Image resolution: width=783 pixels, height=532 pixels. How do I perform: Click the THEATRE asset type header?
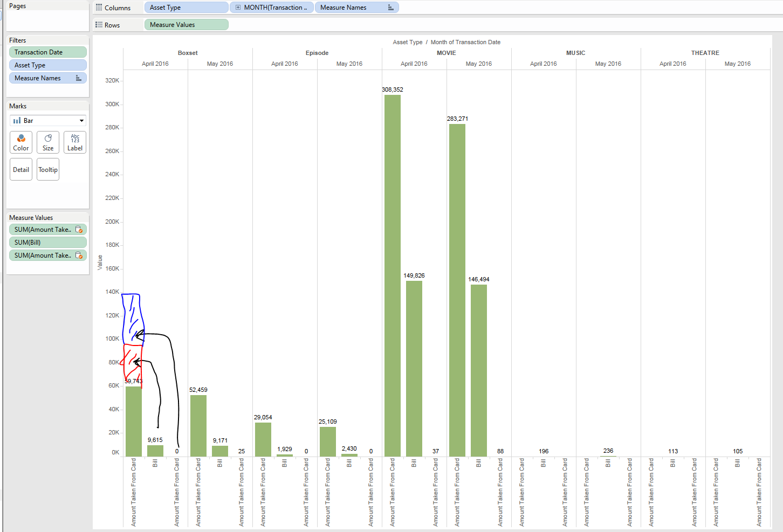click(x=705, y=53)
